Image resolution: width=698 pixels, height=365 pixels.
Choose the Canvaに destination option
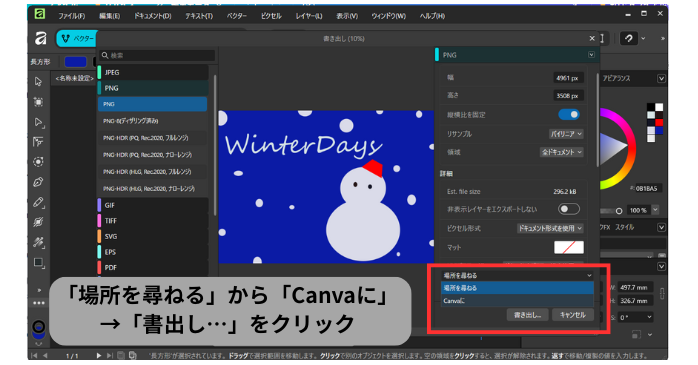coord(517,301)
